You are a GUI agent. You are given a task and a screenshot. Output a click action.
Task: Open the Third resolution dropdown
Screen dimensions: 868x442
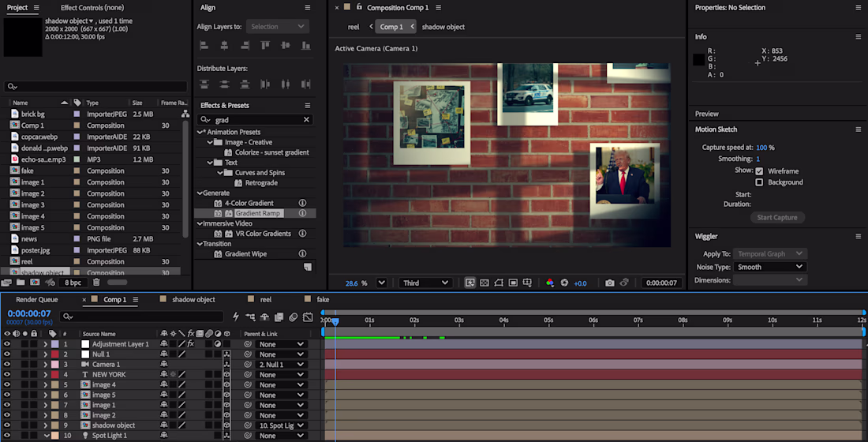pos(425,283)
